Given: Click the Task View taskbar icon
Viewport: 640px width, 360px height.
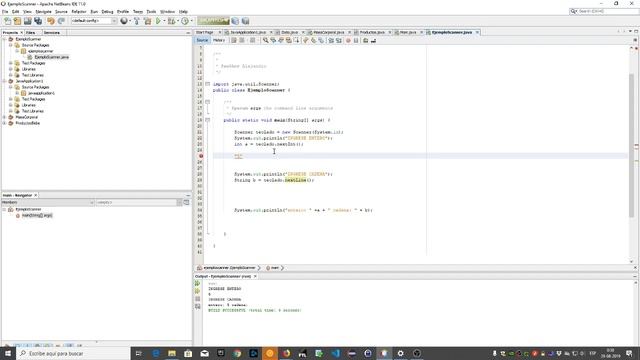Looking at the screenshot, I should [x=138, y=353].
